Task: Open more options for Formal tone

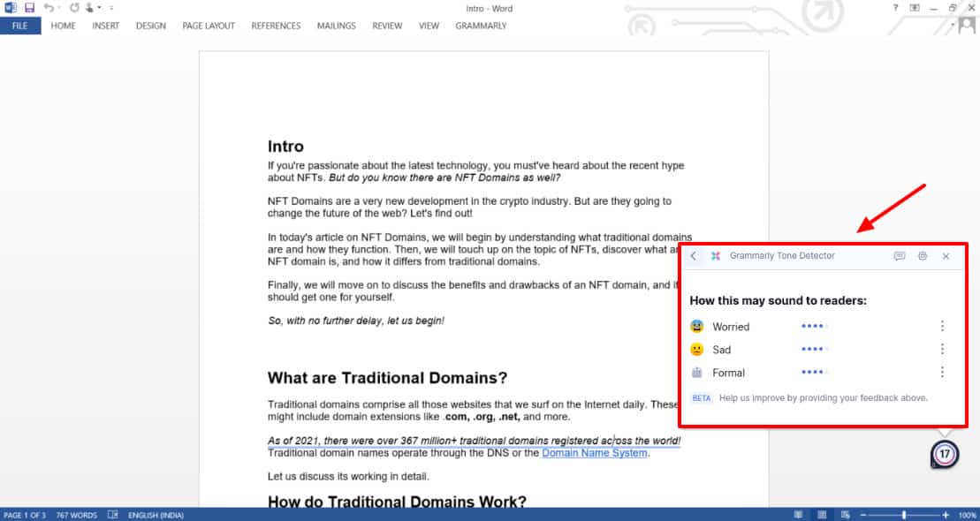Action: [x=942, y=373]
